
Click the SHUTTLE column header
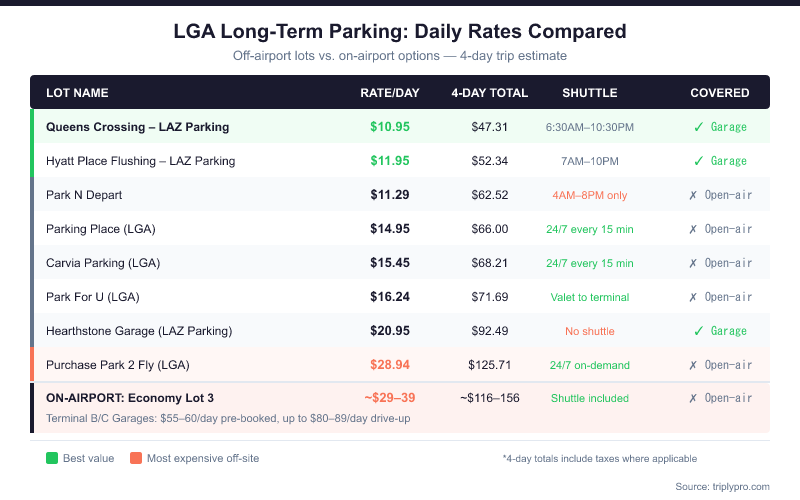589,93
